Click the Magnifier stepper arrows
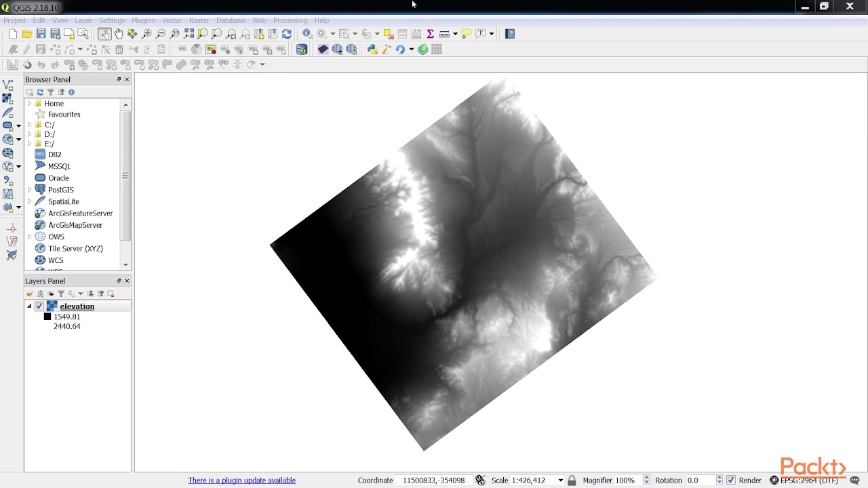Viewport: 868px width, 488px height. [647, 480]
